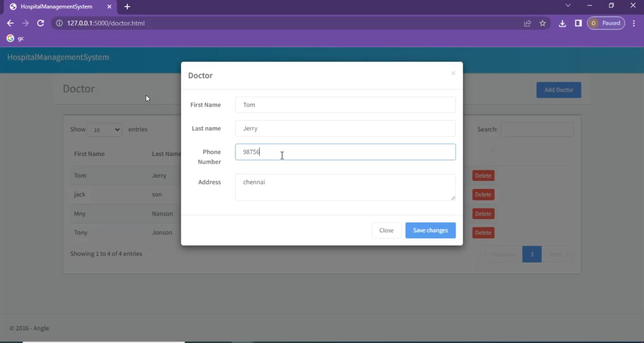Screen dimensions: 644x343
Task: Open the tab search dropdown arrow
Action: (x=568, y=6)
